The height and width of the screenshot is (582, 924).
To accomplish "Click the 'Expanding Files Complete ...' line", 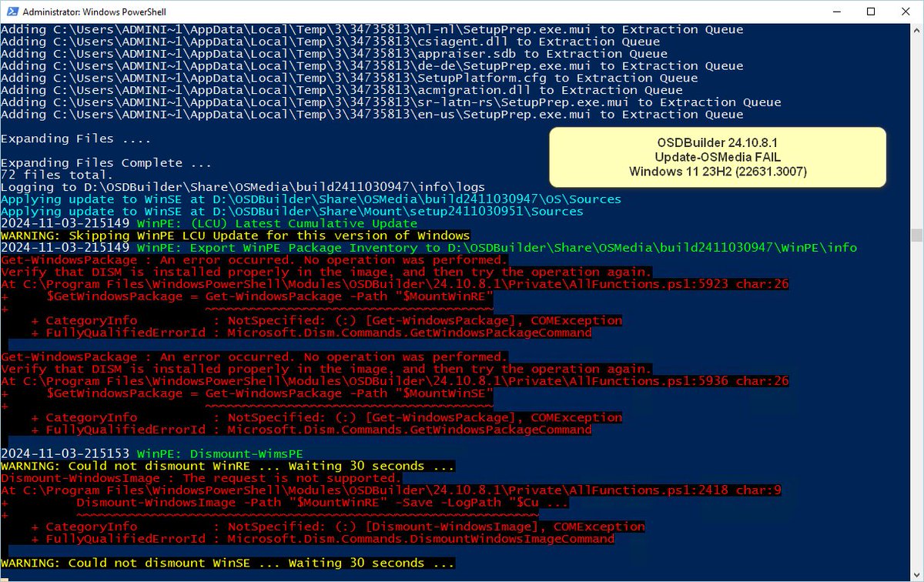I will coord(106,163).
